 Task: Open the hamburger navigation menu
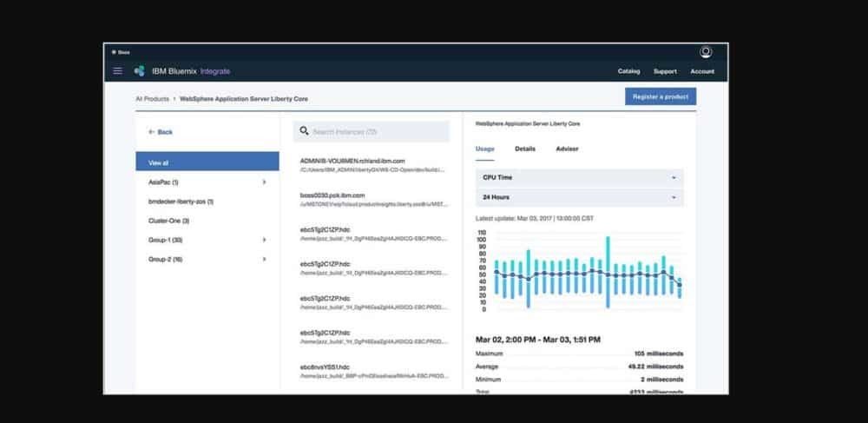tap(118, 71)
